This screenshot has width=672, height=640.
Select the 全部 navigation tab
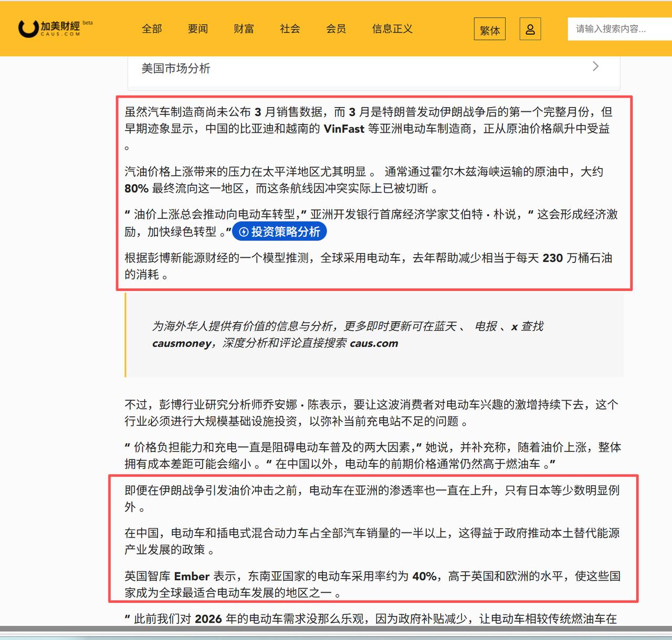[x=152, y=29]
